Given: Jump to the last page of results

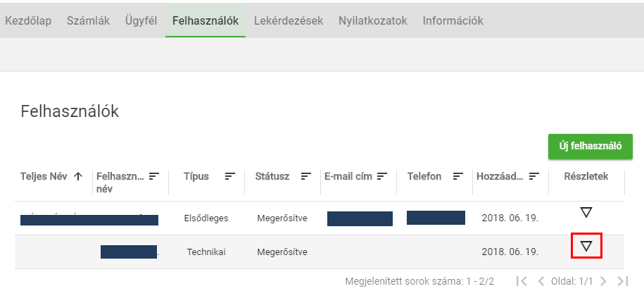Looking at the screenshot, I should point(622,281).
